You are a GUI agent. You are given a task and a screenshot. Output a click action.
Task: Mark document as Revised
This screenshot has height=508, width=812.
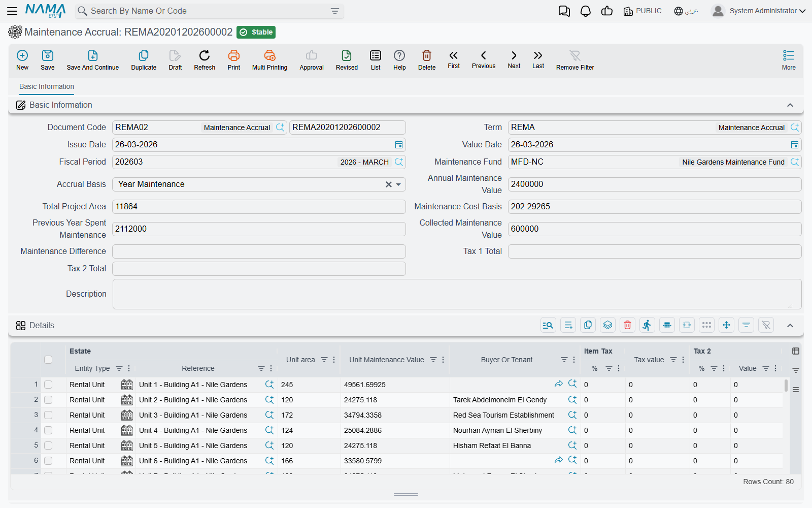347,60
